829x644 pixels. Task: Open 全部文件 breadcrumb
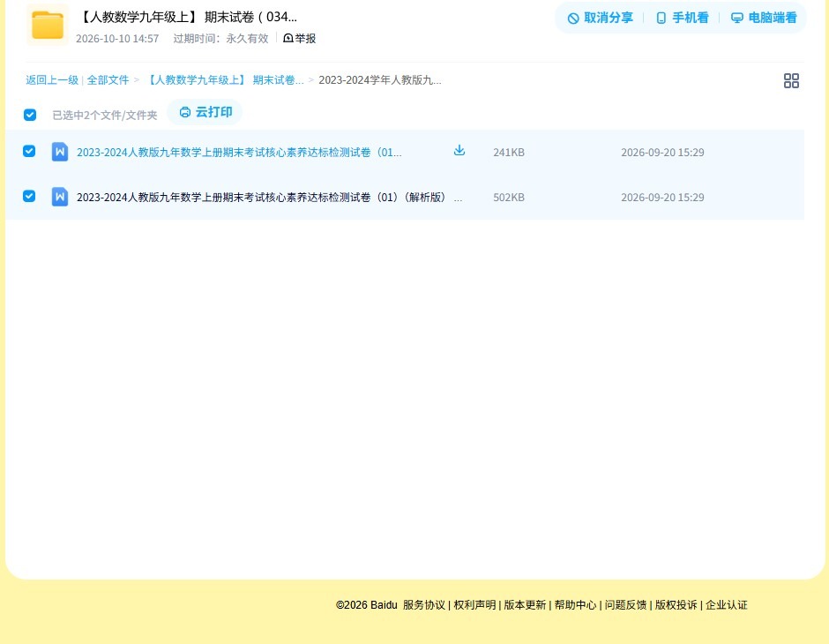click(x=108, y=80)
